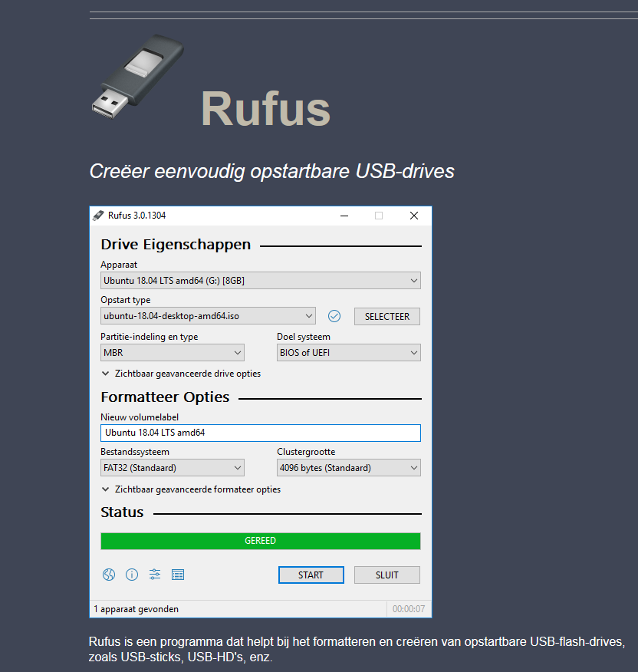Click the 'Clustergrootte' label
Image resolution: width=638 pixels, height=672 pixels.
pos(306,452)
